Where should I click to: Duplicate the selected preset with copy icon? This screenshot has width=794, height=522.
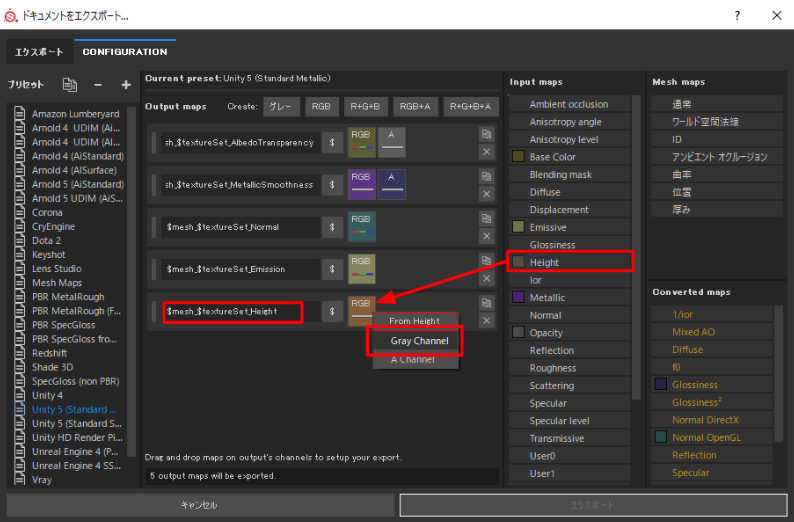pos(69,85)
